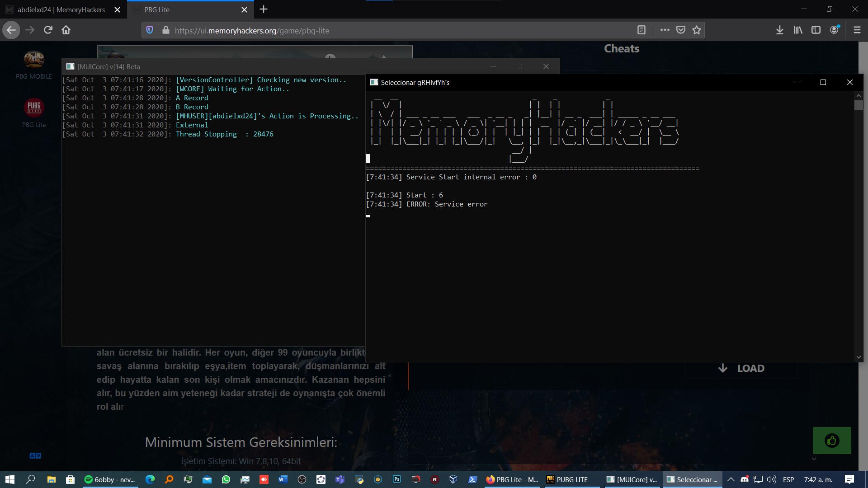Go back to the previous page in Firefox
The height and width of the screenshot is (488, 868).
[x=11, y=30]
